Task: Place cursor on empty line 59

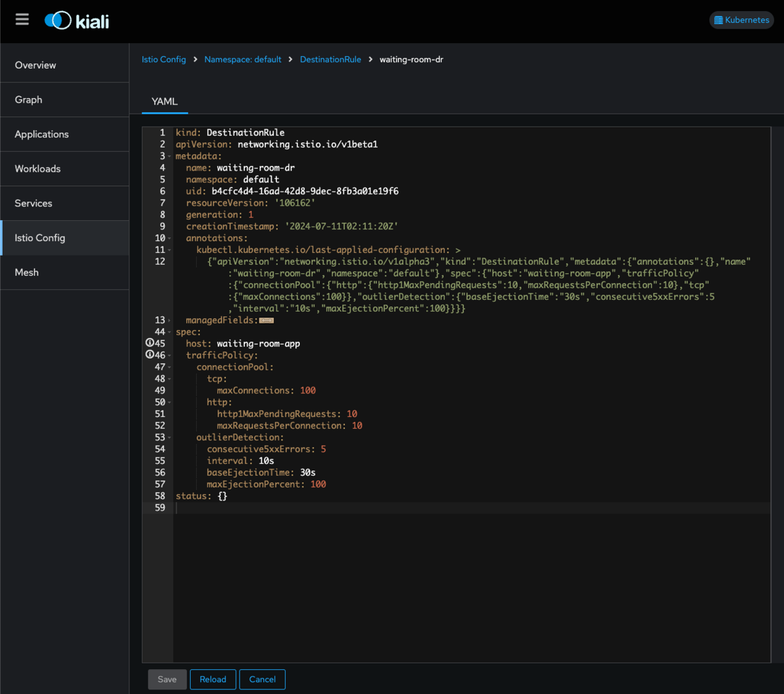Action: [472, 508]
